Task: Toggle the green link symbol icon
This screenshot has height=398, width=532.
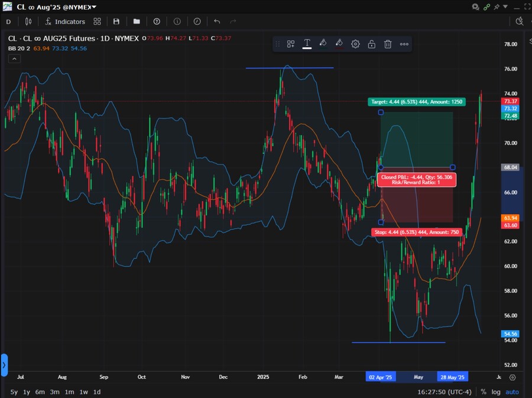Action: click(487, 7)
